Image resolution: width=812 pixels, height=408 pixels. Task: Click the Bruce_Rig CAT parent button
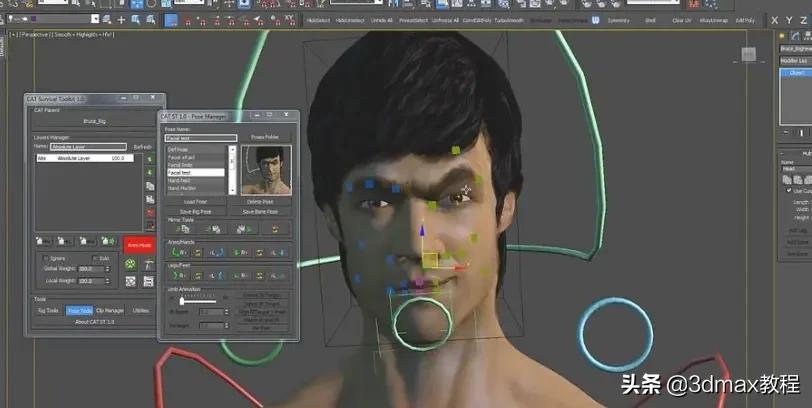coord(94,121)
